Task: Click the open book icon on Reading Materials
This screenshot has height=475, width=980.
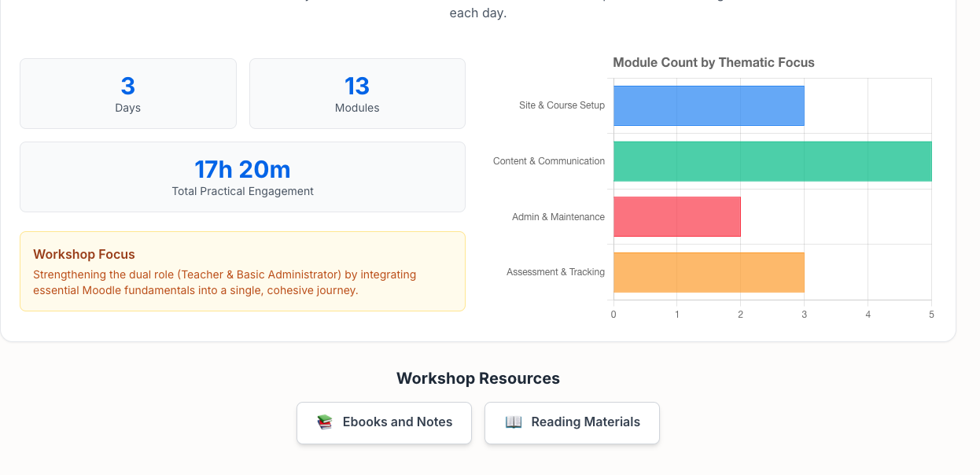Action: click(x=514, y=422)
